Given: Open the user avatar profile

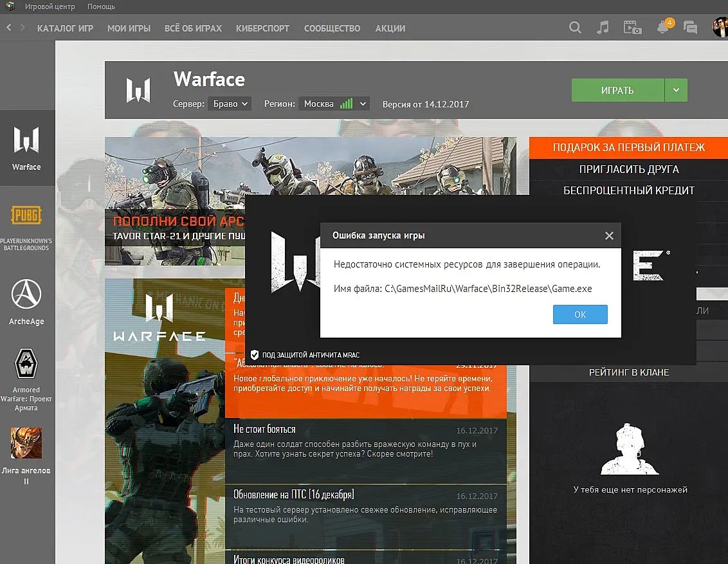Looking at the screenshot, I should tap(720, 27).
